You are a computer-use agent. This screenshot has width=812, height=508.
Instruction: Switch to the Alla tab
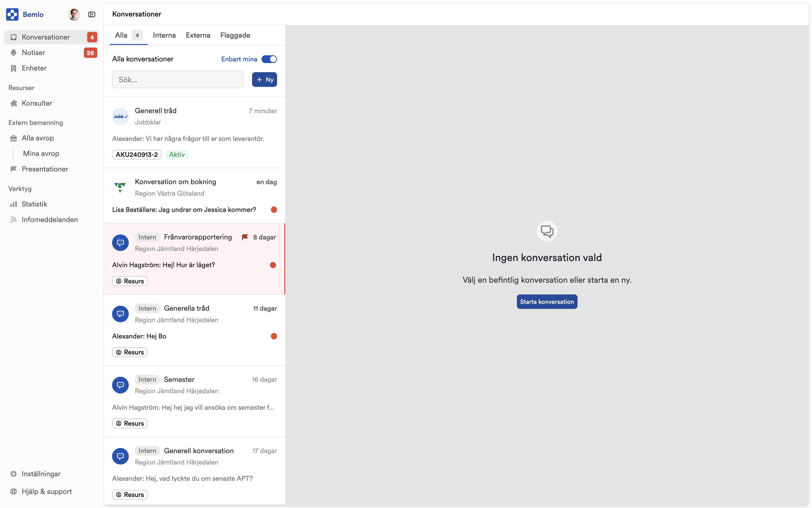(129, 35)
